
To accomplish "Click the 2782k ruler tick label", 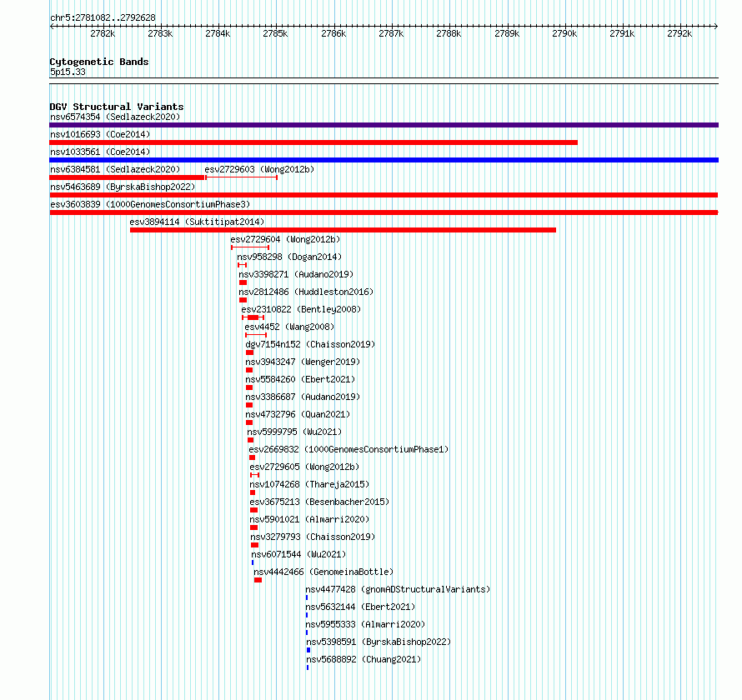I will [103, 33].
